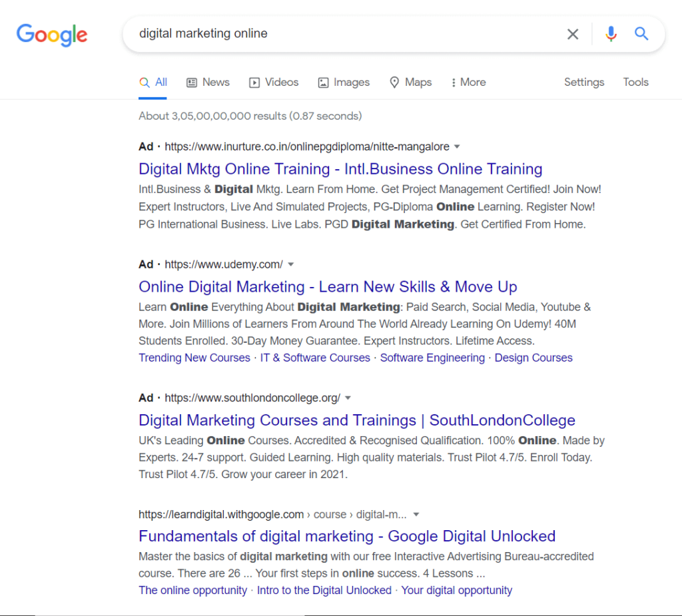Expand dropdown arrow beside learndigital.withgoogle.com URL
The image size is (682, 616).
click(x=416, y=515)
